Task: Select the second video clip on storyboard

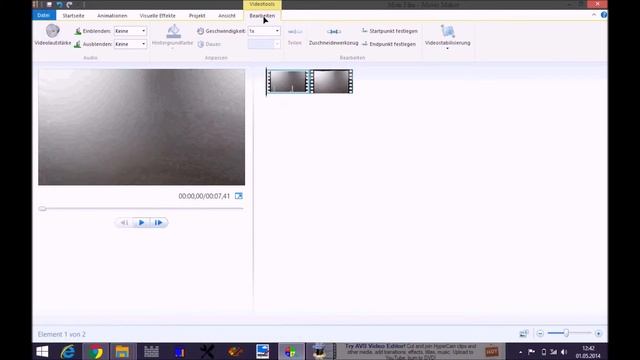Action: [331, 81]
